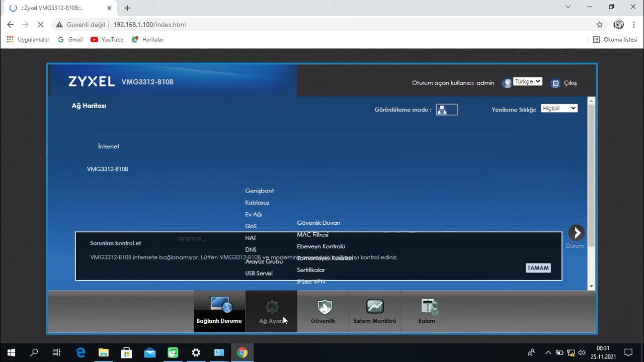This screenshot has width=644, height=362.
Task: Click volume icon in system tray
Action: pos(582,353)
